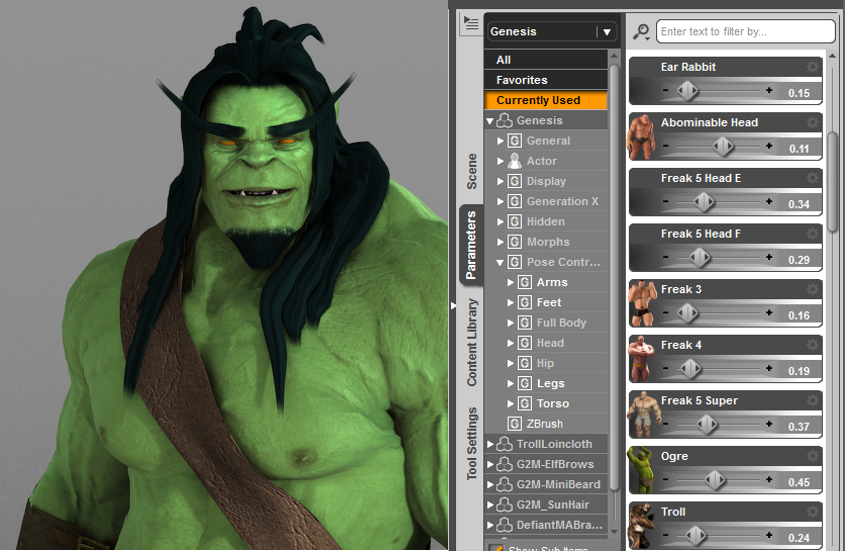Click the minus button on Ogre
The height and width of the screenshot is (551, 845).
pyautogui.click(x=666, y=479)
